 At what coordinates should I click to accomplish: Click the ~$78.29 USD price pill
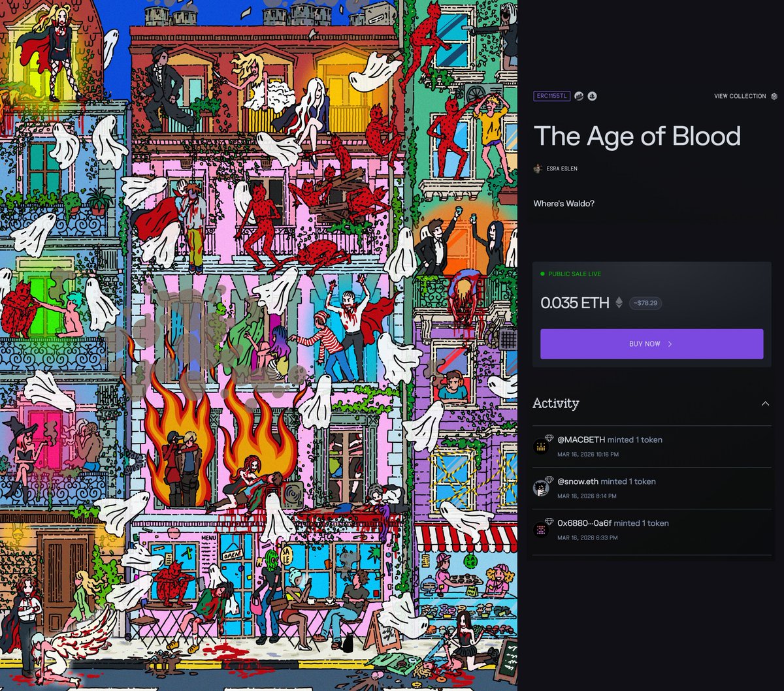645,304
